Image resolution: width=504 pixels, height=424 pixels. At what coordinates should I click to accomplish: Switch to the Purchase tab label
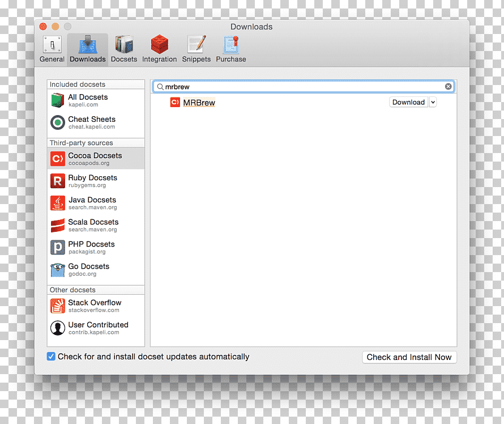231,59
